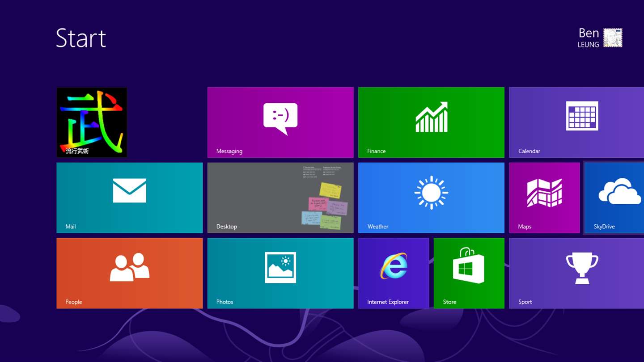Open the Maps folded-map icon

[545, 193]
